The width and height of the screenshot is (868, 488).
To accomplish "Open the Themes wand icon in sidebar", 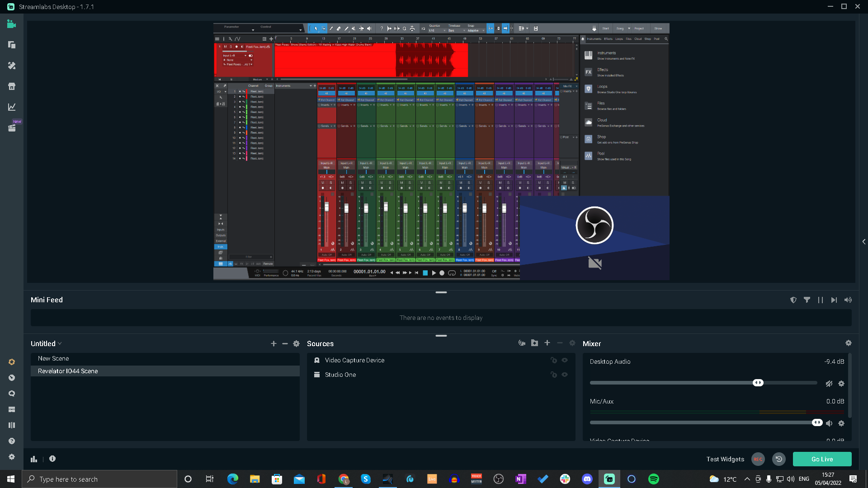I will click(12, 66).
